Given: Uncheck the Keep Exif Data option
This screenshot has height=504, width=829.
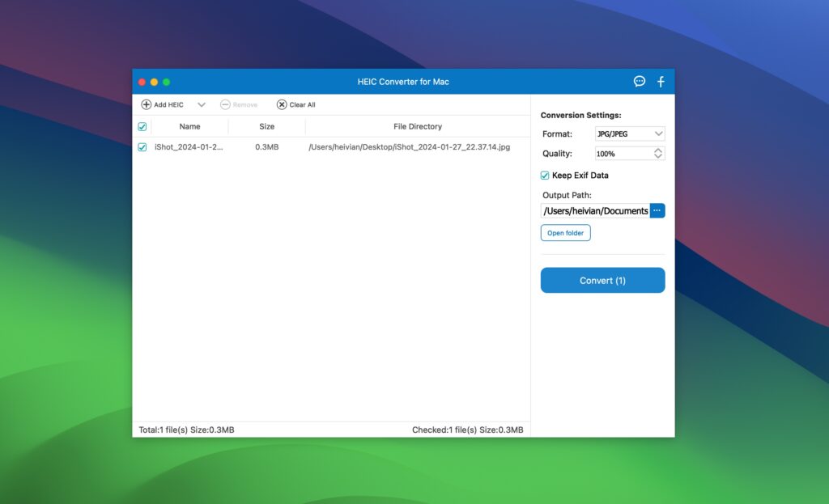Looking at the screenshot, I should tap(545, 176).
